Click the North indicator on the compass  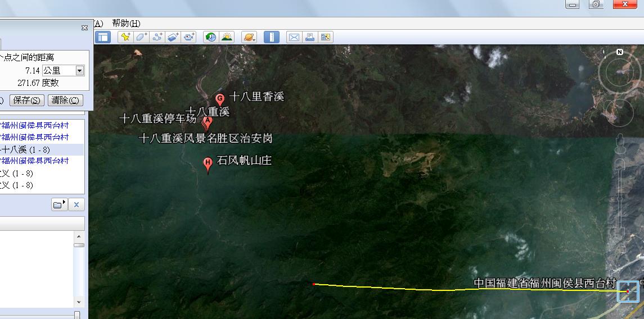(619, 52)
